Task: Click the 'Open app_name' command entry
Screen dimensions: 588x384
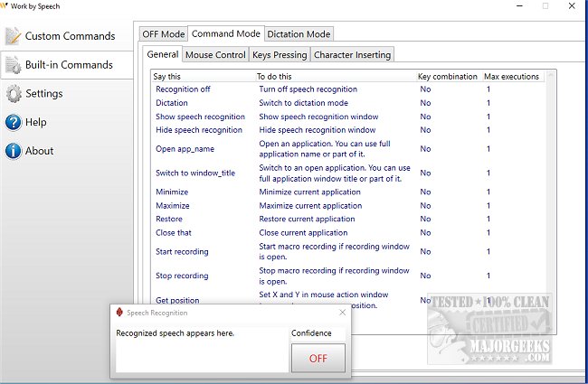Action: [185, 148]
